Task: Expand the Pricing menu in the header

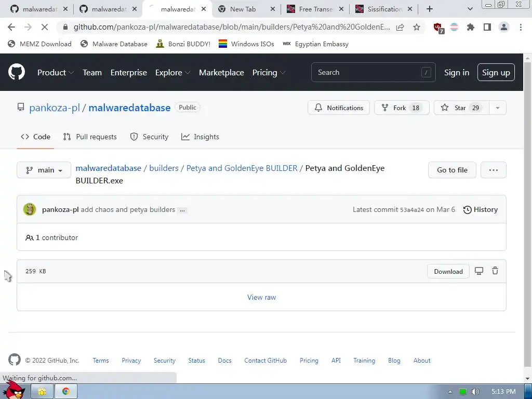Action: tap(269, 72)
